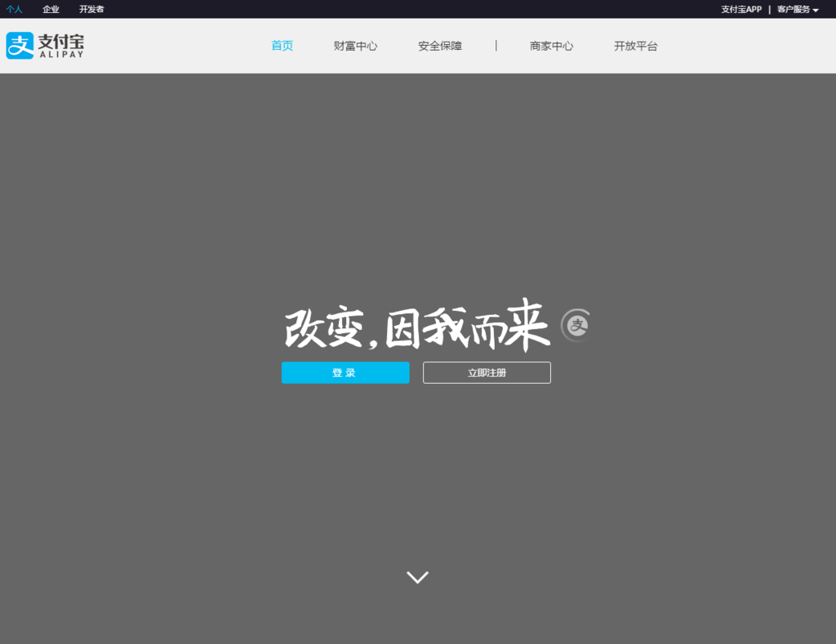Click the 立即注册 button

pos(487,373)
